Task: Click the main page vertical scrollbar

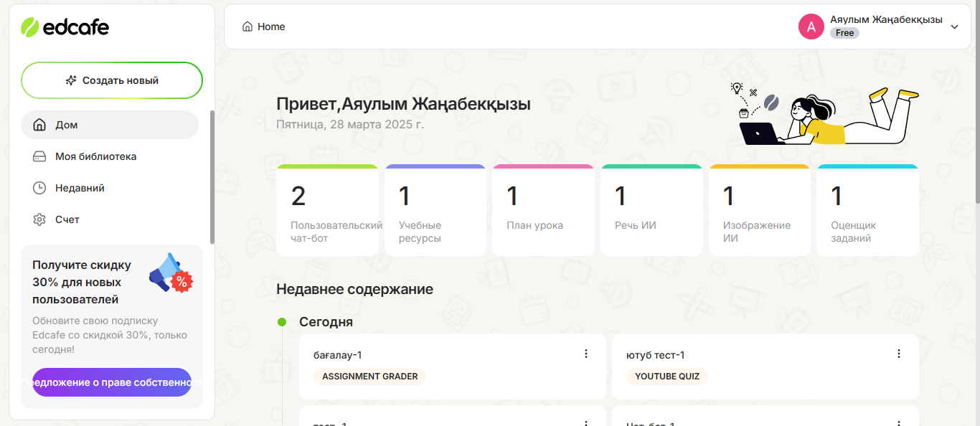Action: (x=976, y=103)
